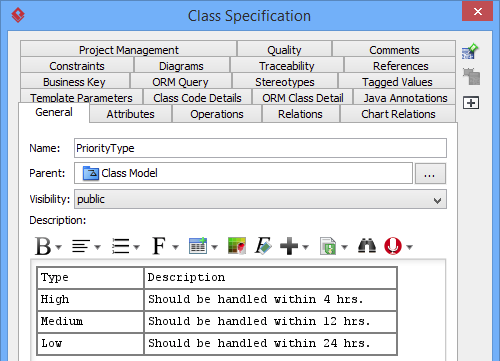
Task: Click the insert table icon
Action: [x=198, y=246]
